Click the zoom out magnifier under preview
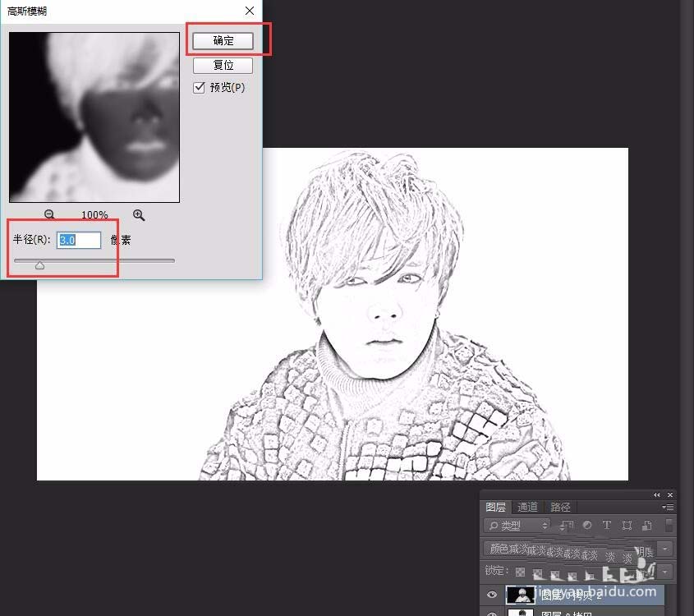This screenshot has height=616, width=694. (x=49, y=214)
